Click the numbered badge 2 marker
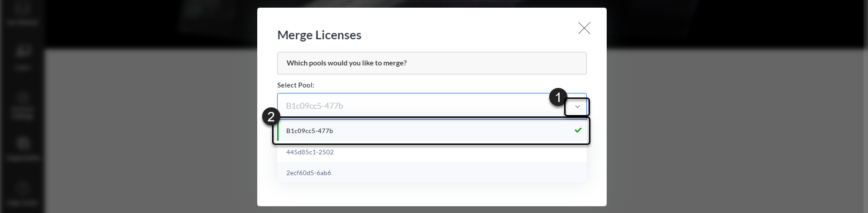The height and width of the screenshot is (213, 868). click(271, 117)
